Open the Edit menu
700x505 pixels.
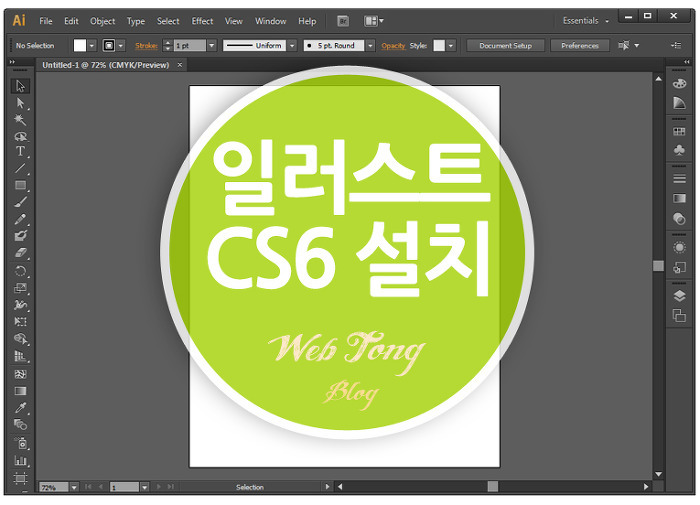pos(71,21)
